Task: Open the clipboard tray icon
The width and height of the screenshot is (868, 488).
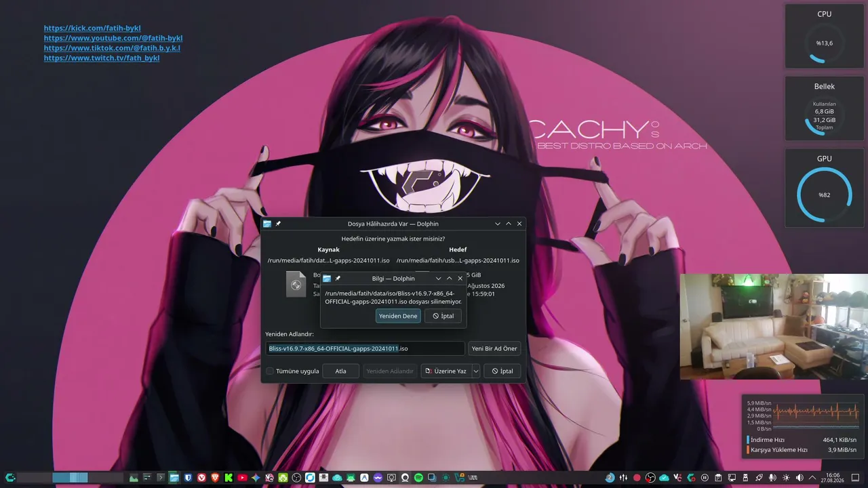Action: point(718,478)
